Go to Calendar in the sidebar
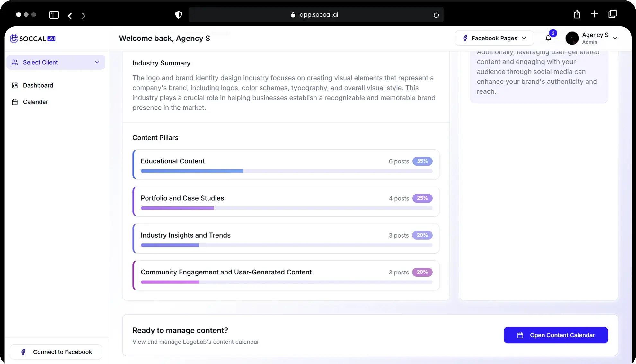636x364 pixels. [x=35, y=102]
